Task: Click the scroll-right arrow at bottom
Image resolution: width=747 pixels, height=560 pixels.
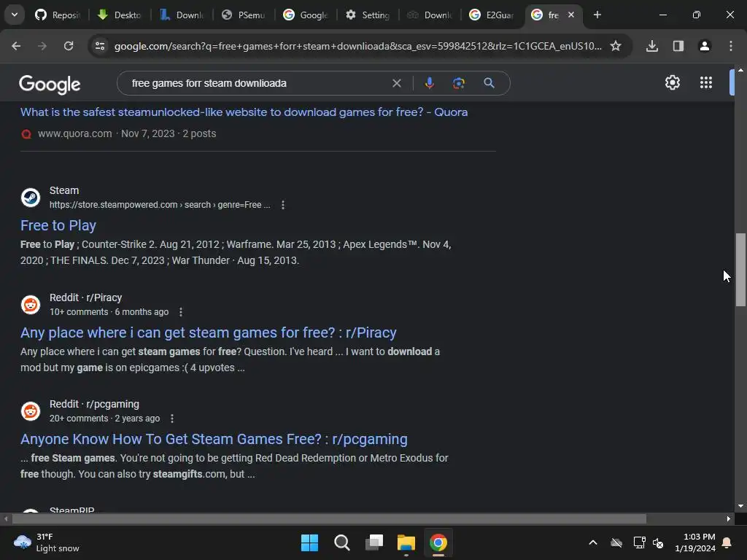Action: point(729,518)
